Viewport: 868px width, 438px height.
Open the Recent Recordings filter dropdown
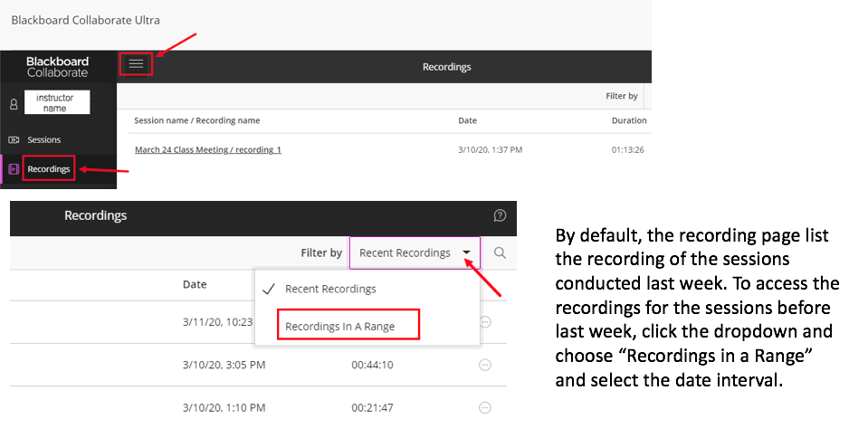[415, 252]
